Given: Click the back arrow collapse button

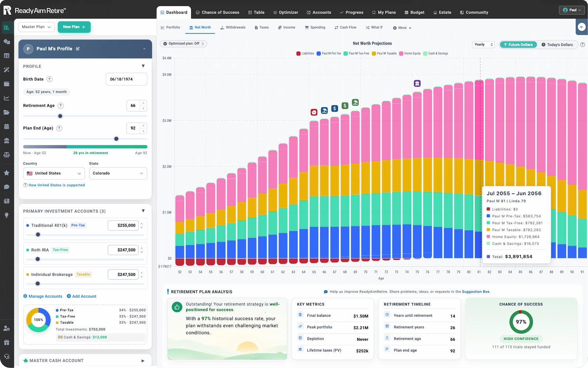Looking at the screenshot, I should [x=582, y=27].
